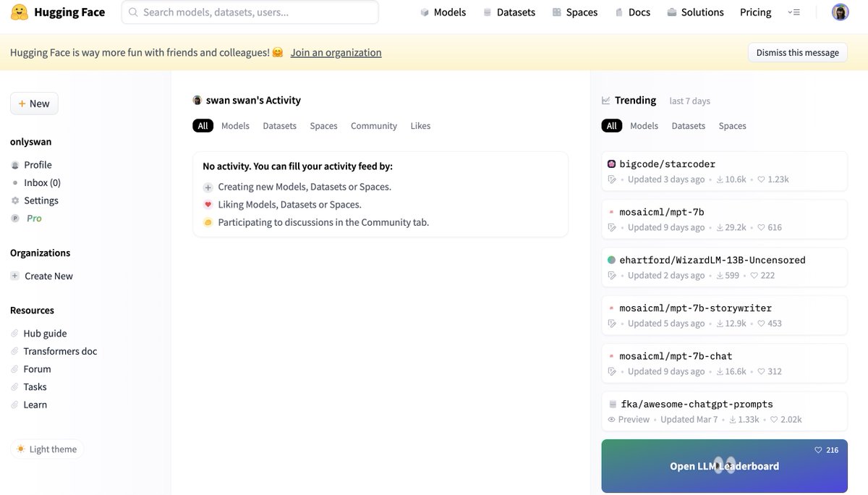Viewport: 868px width, 495px height.
Task: Open the mosaicml/mpt-7b-chat model
Action: 724,363
